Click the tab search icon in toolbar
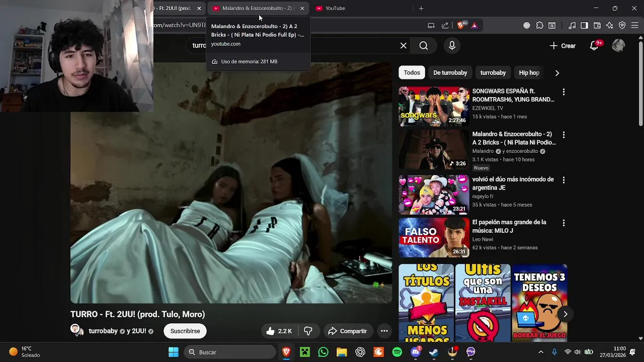 pos(552,25)
